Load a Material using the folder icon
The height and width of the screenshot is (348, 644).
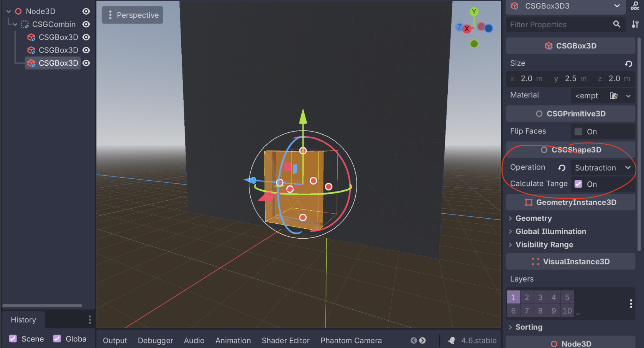(x=614, y=96)
